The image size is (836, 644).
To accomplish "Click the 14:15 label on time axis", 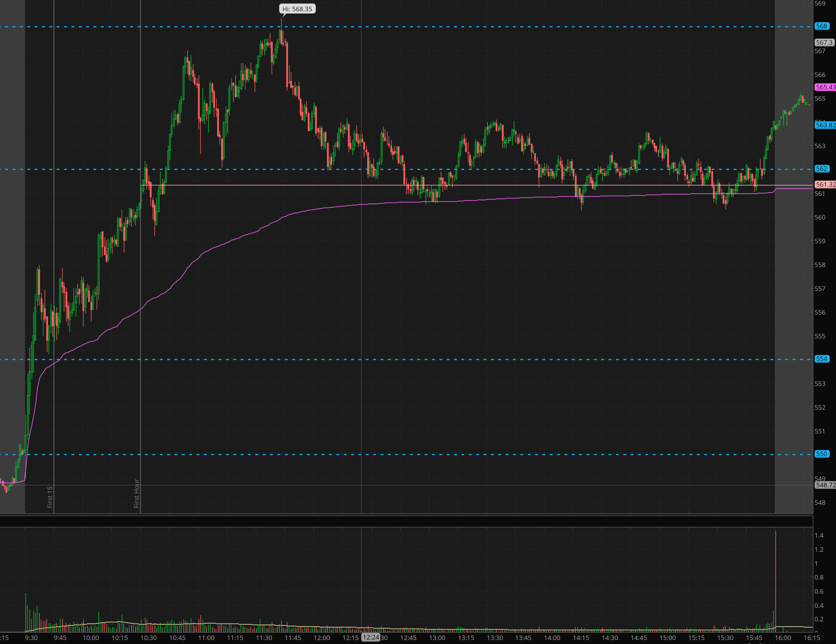I will pyautogui.click(x=581, y=638).
